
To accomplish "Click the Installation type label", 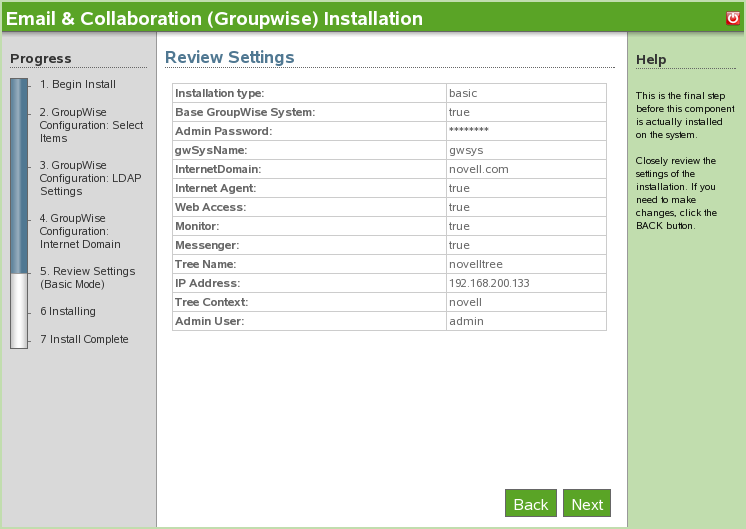I will (219, 93).
